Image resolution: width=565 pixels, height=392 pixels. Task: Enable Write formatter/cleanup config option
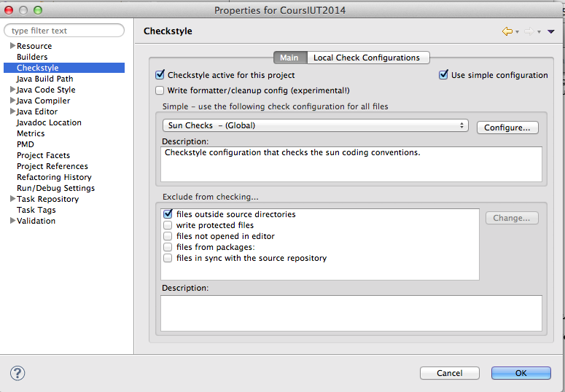160,90
